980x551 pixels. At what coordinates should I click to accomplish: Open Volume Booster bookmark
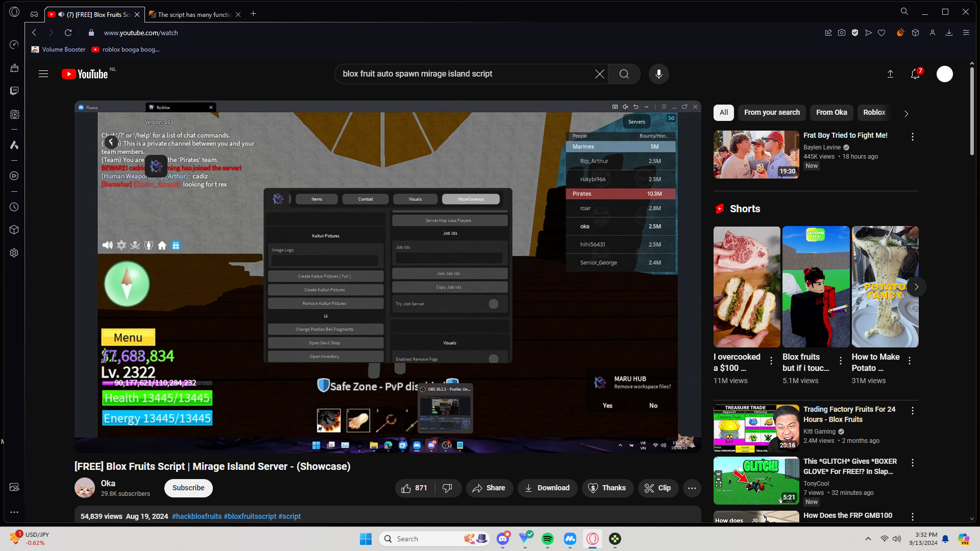(58, 49)
